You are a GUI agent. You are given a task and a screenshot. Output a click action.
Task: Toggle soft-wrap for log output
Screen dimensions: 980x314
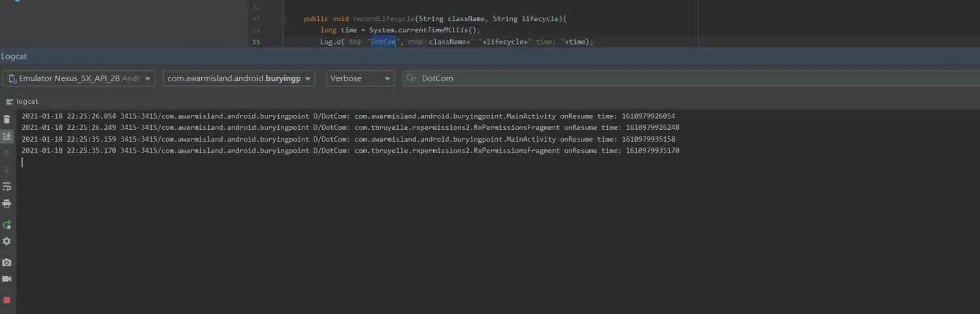tap(7, 187)
